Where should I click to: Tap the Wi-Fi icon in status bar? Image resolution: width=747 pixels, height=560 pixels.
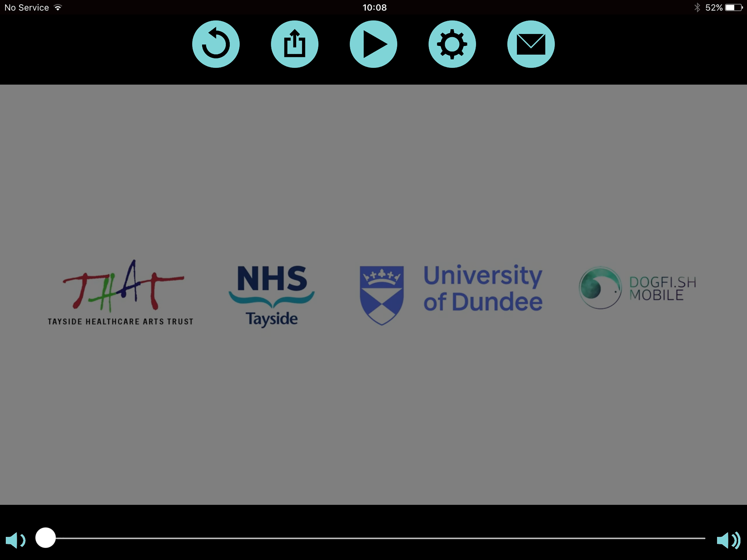(58, 7)
